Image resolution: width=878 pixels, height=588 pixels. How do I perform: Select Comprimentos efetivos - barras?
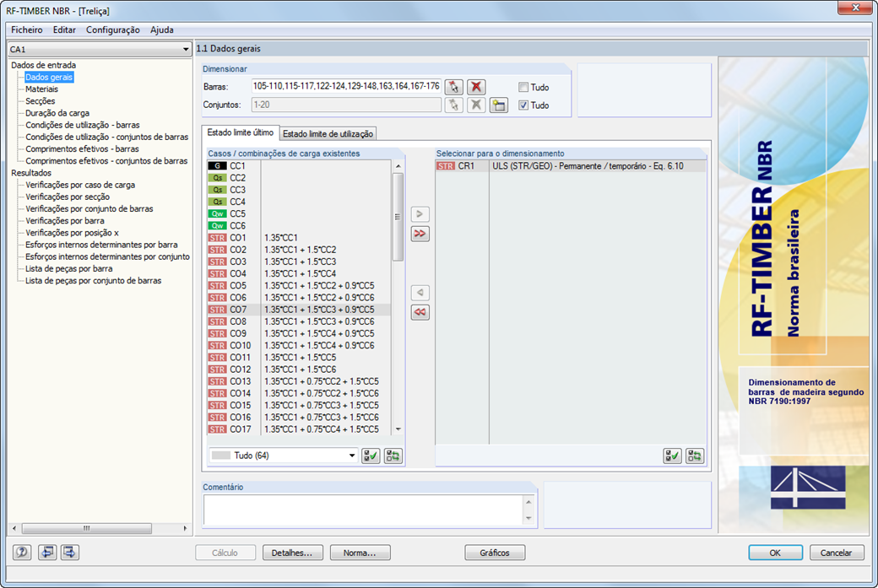82,148
